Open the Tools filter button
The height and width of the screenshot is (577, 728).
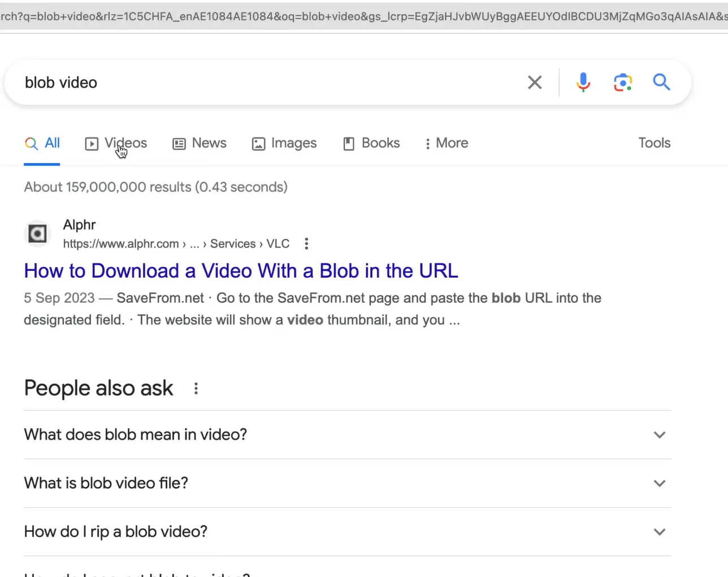(654, 143)
